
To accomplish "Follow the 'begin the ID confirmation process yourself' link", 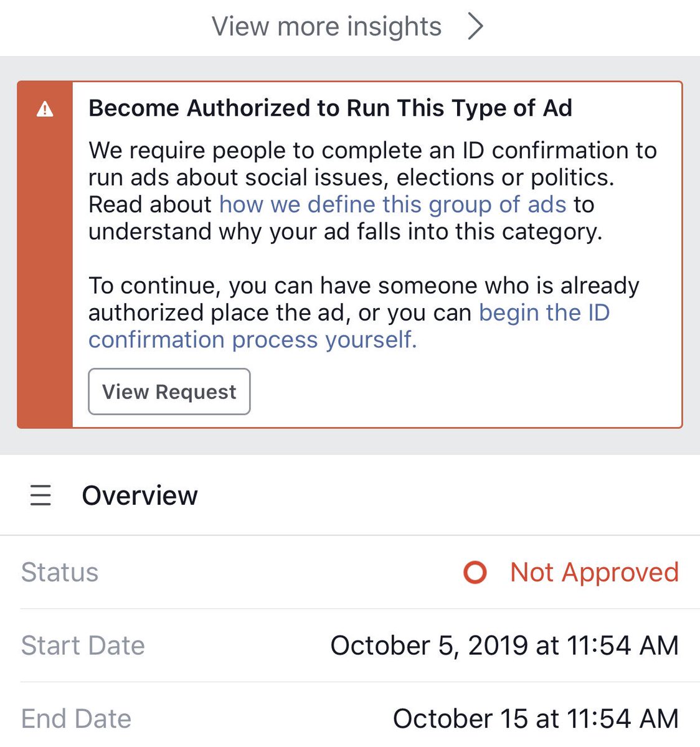I will 349,326.
